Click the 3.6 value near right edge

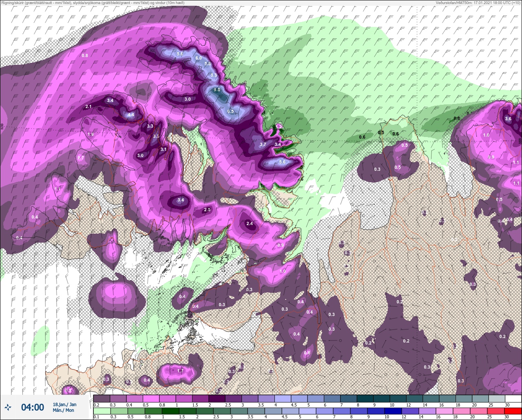point(508,119)
